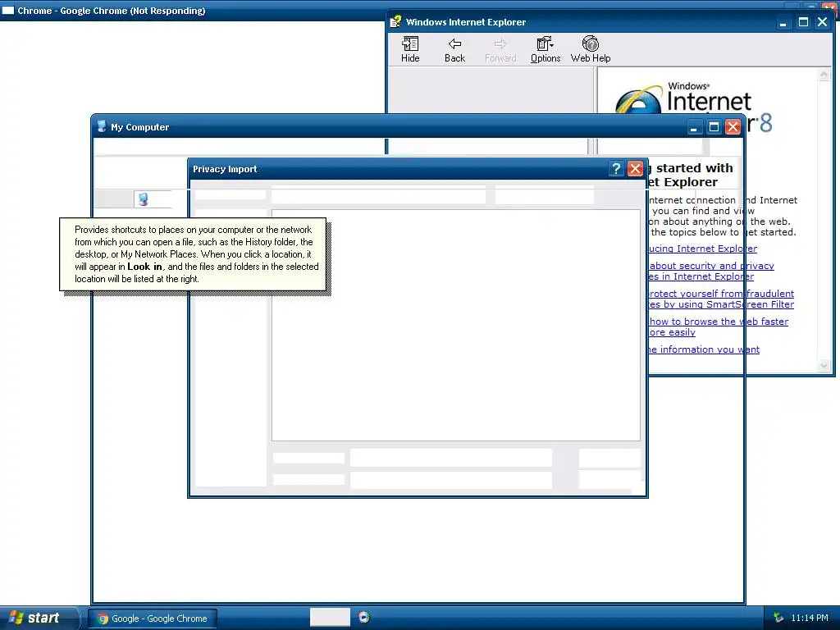Minimize the My Computer window
Screen dimensions: 840x630
[694, 127]
